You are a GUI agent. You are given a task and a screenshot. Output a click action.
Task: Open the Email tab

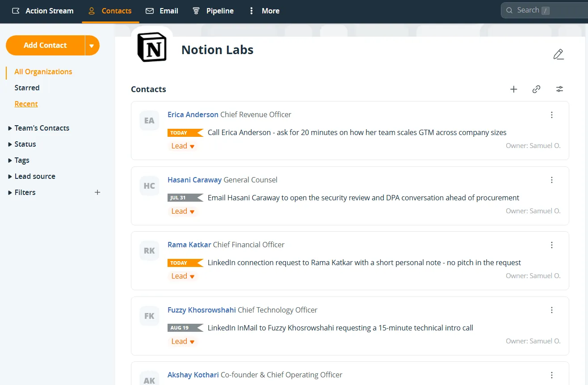tap(162, 11)
